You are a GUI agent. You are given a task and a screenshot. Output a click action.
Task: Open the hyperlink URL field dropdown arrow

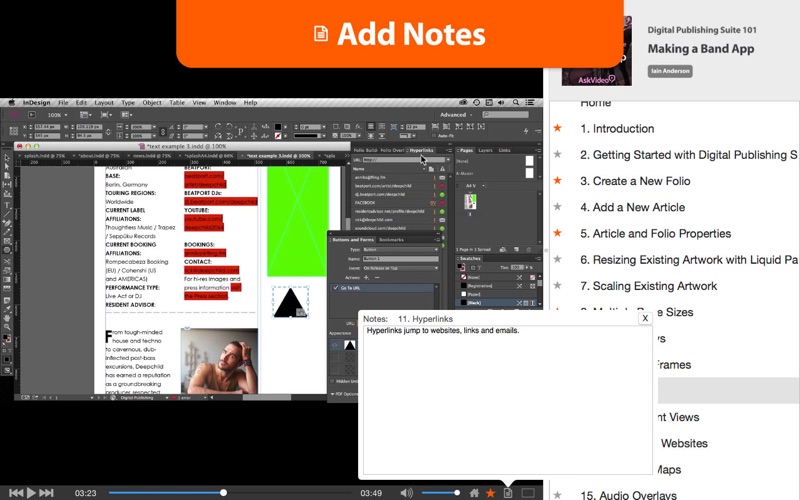[447, 160]
